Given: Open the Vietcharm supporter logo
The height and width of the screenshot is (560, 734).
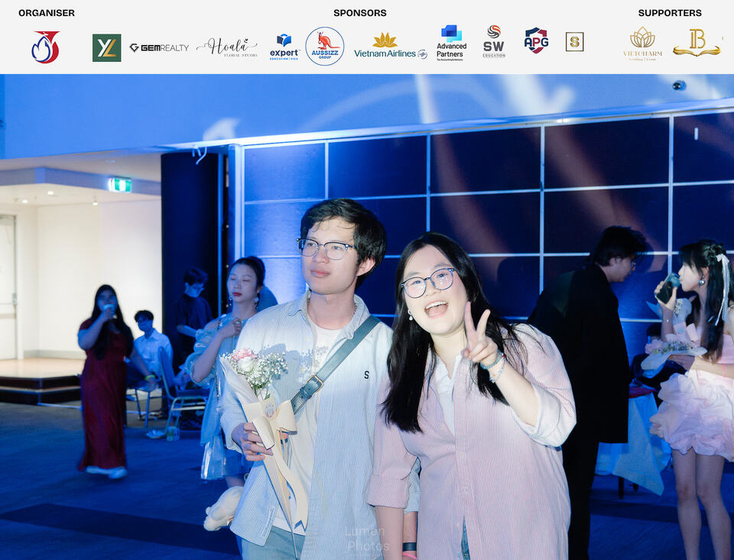Looking at the screenshot, I should (643, 44).
